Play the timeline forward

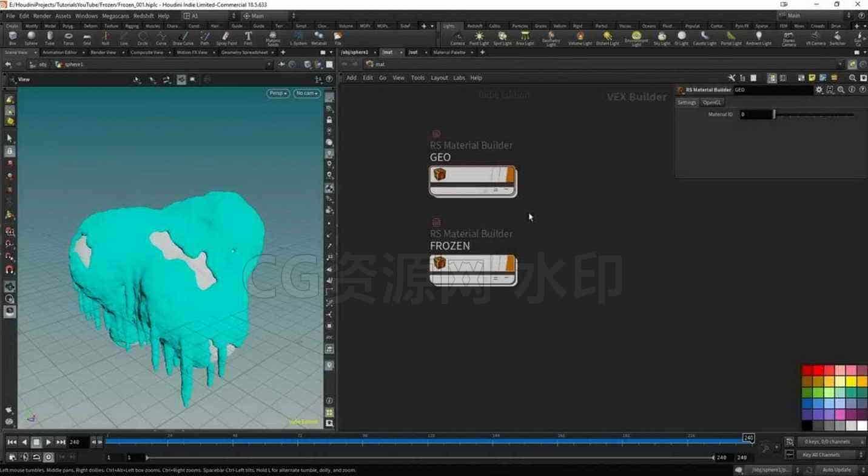(x=49, y=442)
